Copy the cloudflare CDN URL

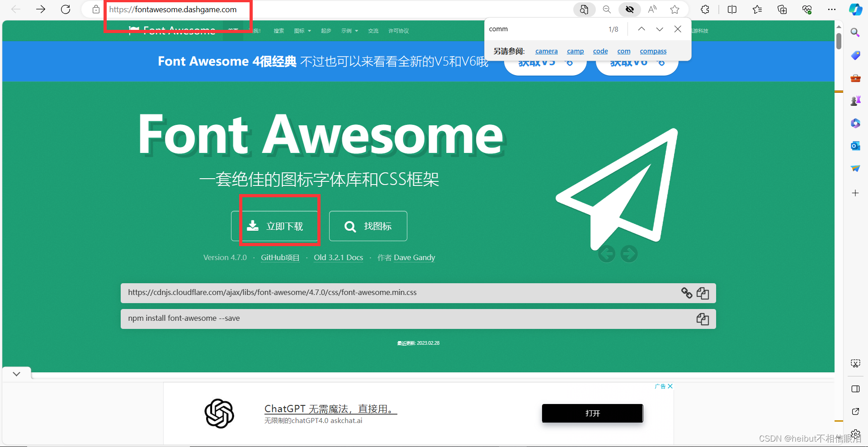(x=703, y=293)
